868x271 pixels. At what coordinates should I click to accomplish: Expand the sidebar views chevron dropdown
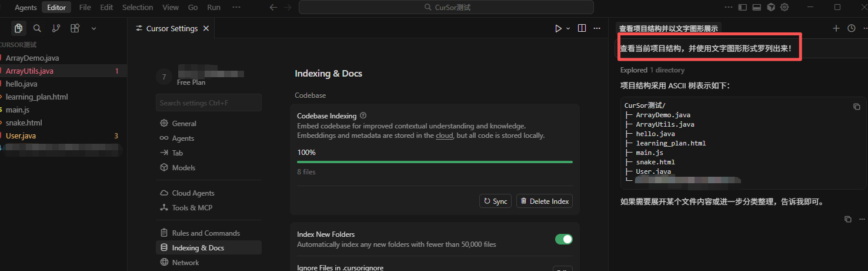coord(94,28)
